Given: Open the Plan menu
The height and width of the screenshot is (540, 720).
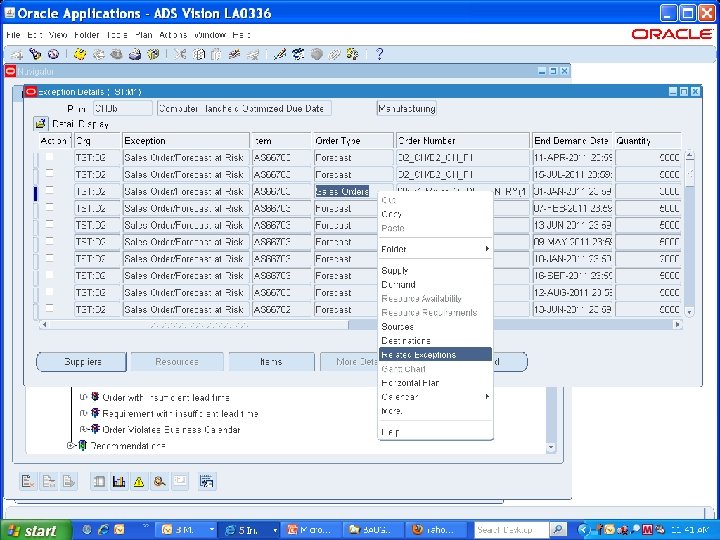Looking at the screenshot, I should [x=144, y=35].
